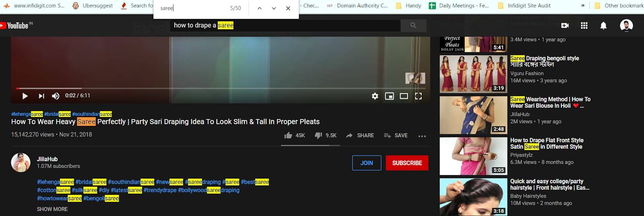Open JilaHub channel avatar

21,163
